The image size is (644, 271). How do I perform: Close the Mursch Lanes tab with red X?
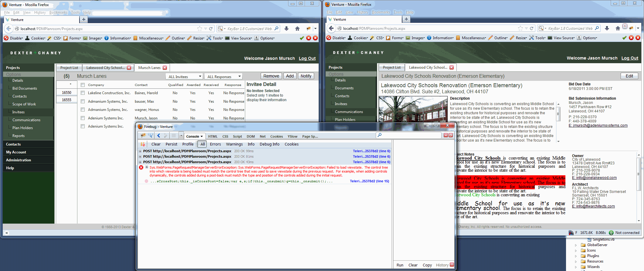[165, 68]
